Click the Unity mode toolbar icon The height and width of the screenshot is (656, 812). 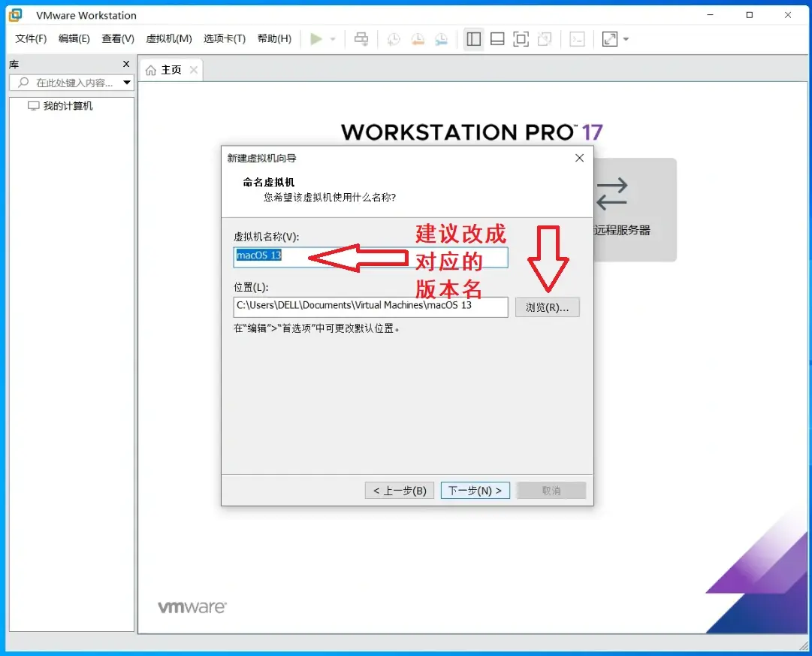click(x=545, y=39)
